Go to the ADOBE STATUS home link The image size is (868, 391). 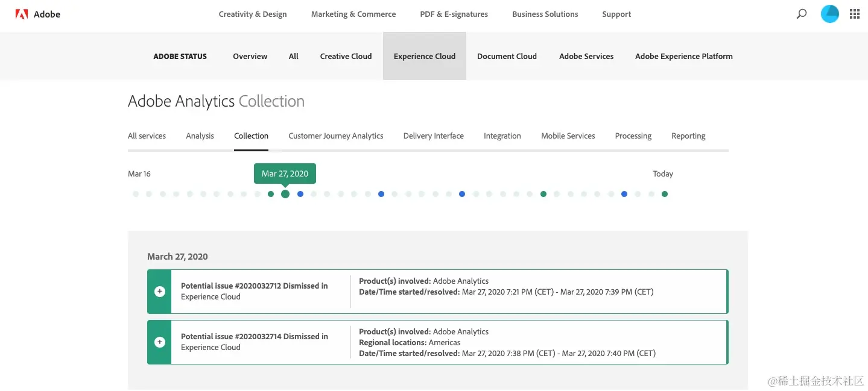tap(180, 56)
